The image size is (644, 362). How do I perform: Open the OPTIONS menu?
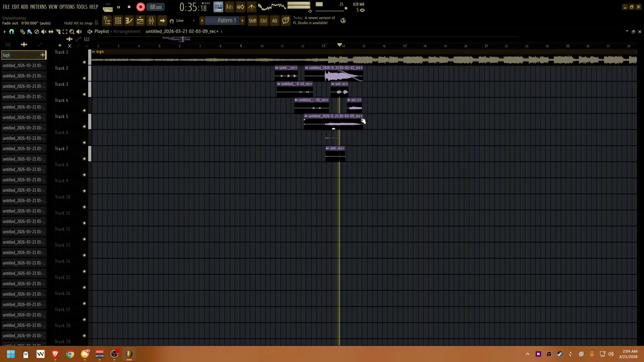[67, 7]
